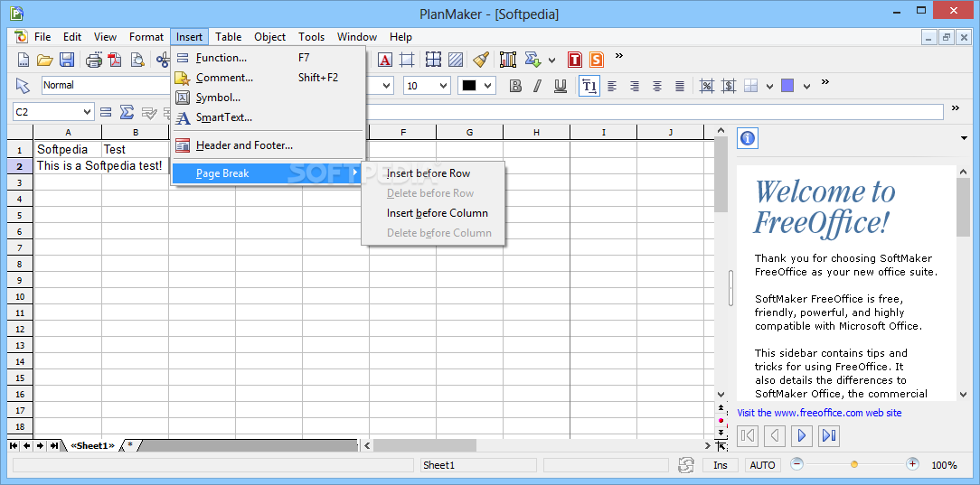Image resolution: width=980 pixels, height=485 pixels.
Task: Expand the C2 cell address dropdown
Action: (x=88, y=112)
